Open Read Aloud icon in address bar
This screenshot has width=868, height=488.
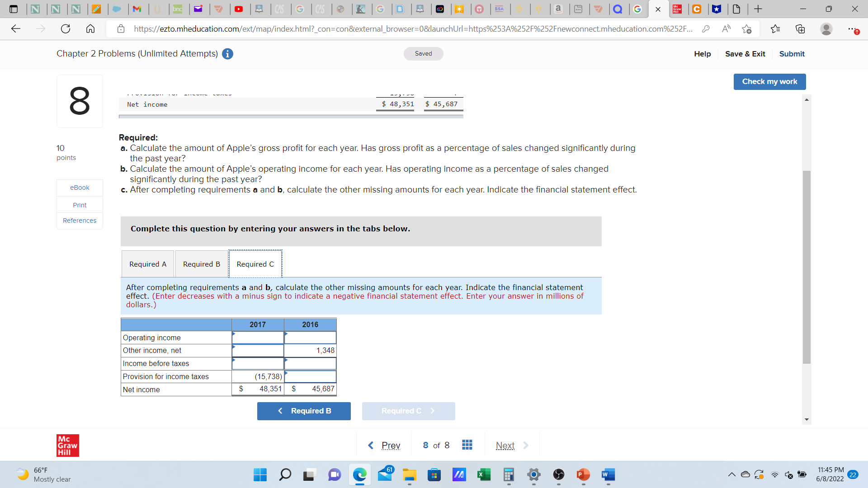coord(726,29)
